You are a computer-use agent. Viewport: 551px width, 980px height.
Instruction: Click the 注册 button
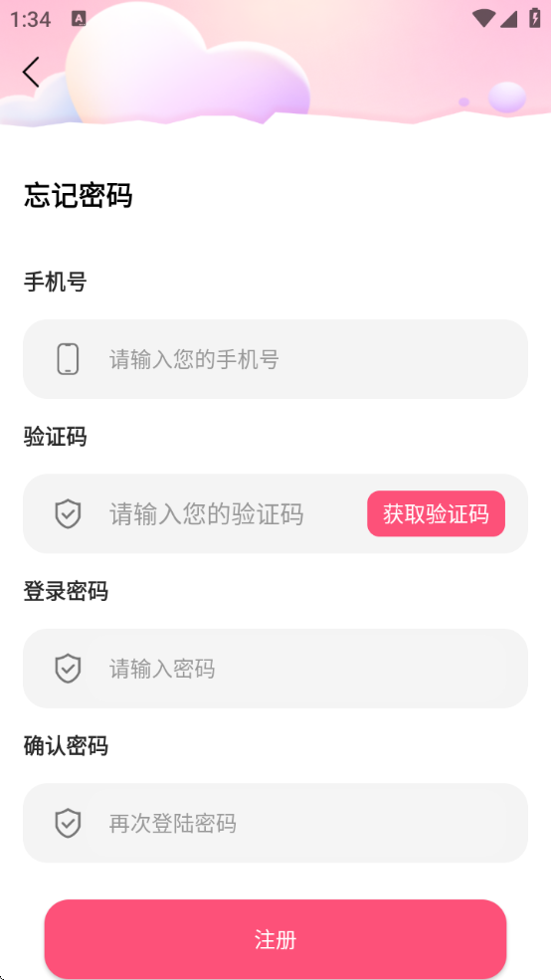[x=275, y=939]
